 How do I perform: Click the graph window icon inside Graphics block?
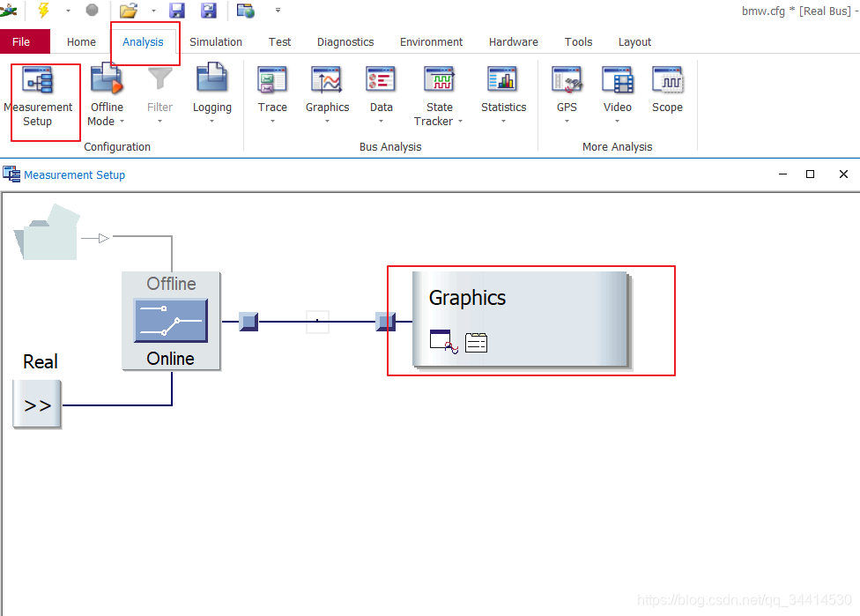444,342
